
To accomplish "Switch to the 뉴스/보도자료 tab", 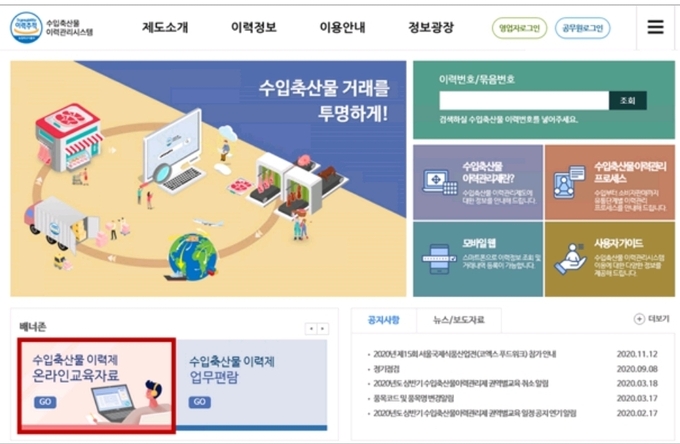I will [458, 320].
